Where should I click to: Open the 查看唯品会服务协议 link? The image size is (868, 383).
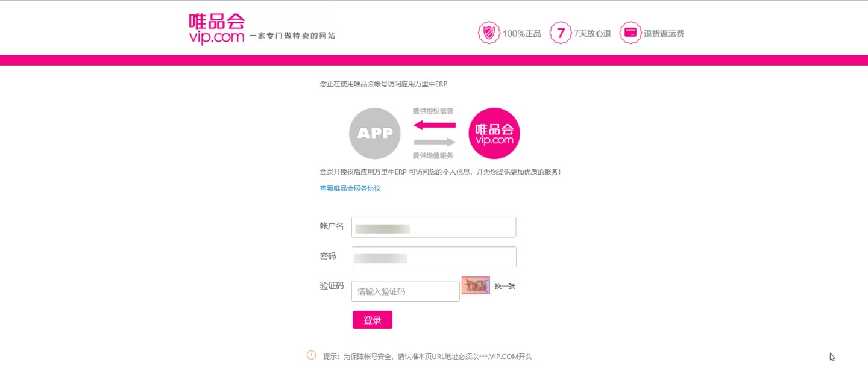click(x=350, y=188)
